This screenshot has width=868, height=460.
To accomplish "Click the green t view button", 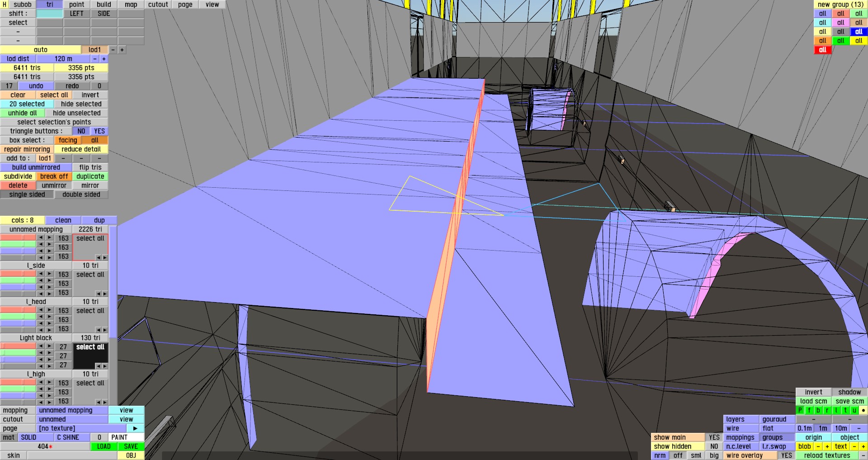I will point(845,410).
